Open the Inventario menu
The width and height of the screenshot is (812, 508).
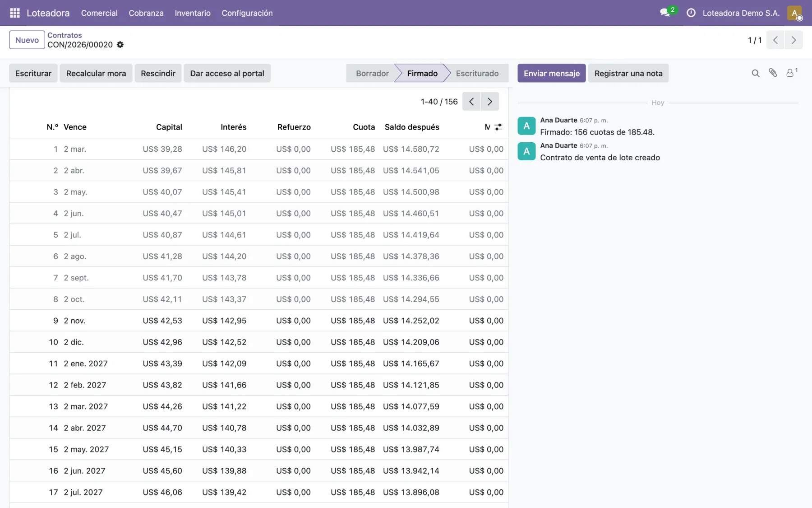(x=193, y=13)
